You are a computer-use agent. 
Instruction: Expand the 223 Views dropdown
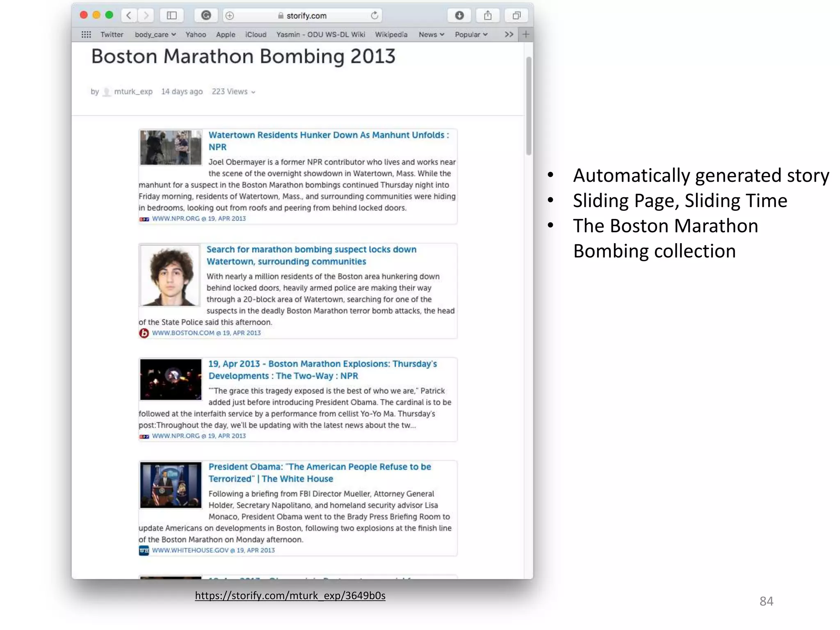tap(233, 91)
